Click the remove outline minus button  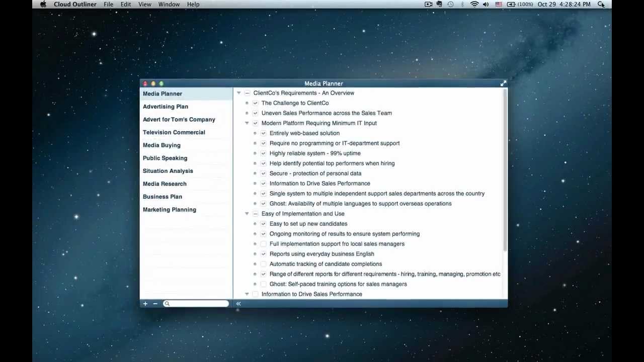click(x=155, y=304)
